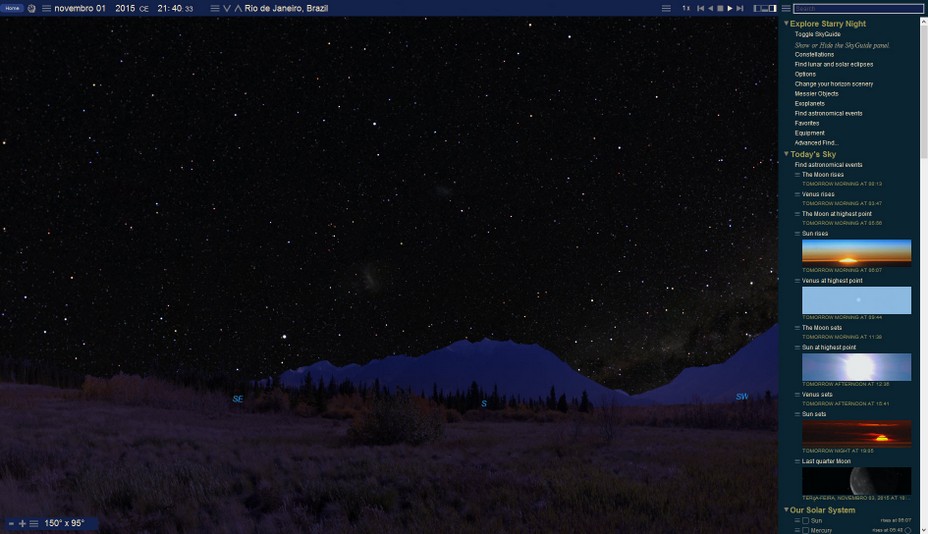The image size is (928, 534).
Task: Open menu icon for Sun sets
Action: point(797,414)
